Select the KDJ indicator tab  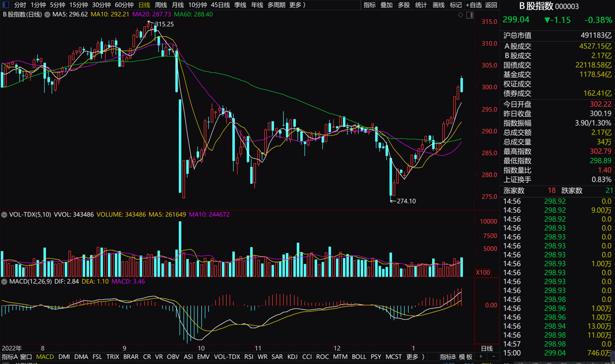(x=292, y=356)
